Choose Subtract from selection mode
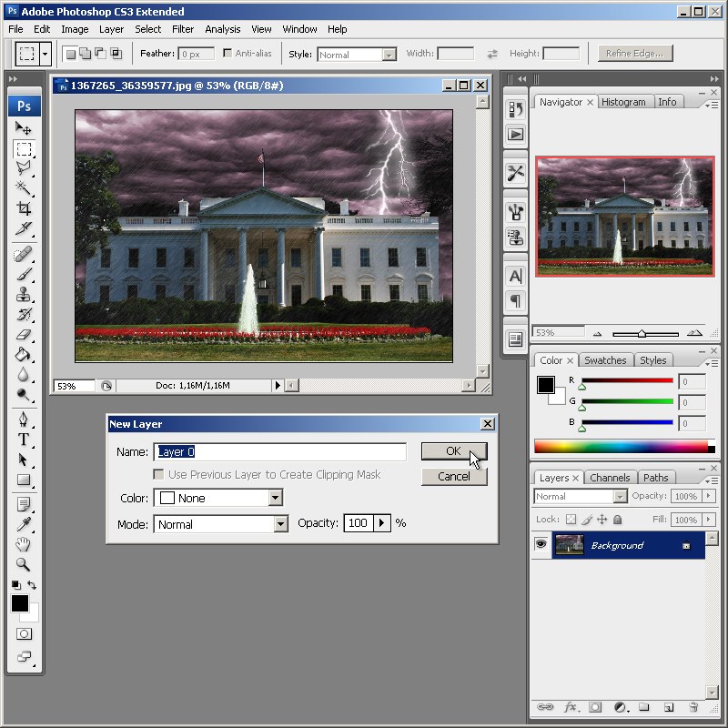This screenshot has width=728, height=728. [100, 54]
